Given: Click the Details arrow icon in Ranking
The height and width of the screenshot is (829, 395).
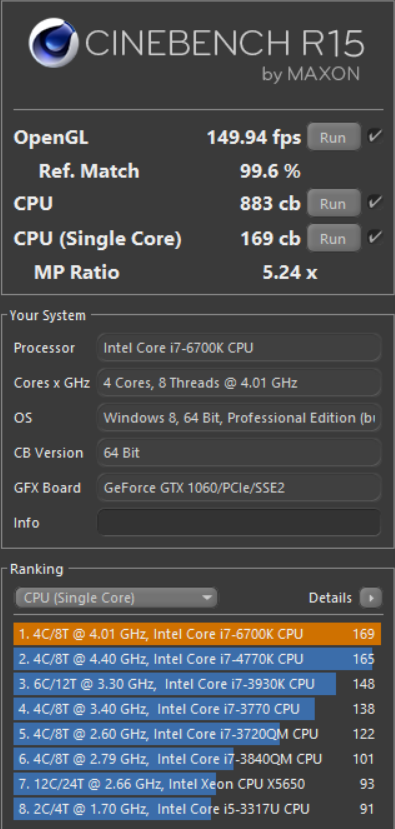Looking at the screenshot, I should coord(371,598).
